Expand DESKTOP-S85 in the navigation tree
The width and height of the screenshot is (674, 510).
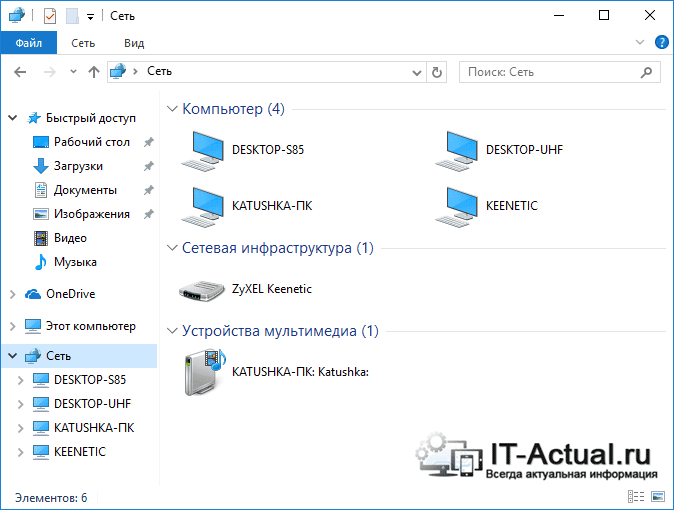point(20,380)
